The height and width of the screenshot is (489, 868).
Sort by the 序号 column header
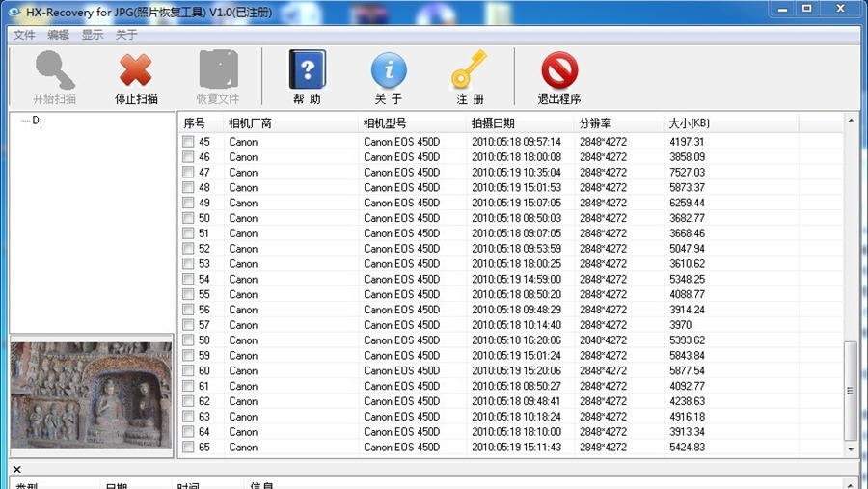pos(202,122)
